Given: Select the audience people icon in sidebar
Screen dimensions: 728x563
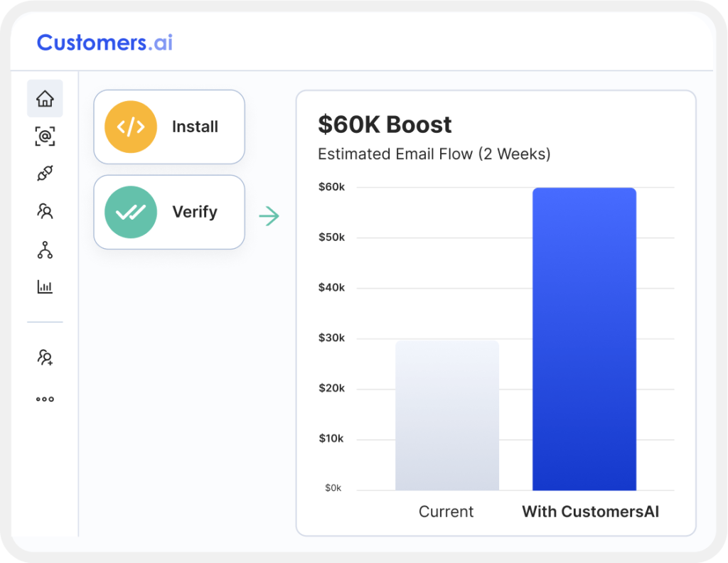Looking at the screenshot, I should pos(45,211).
